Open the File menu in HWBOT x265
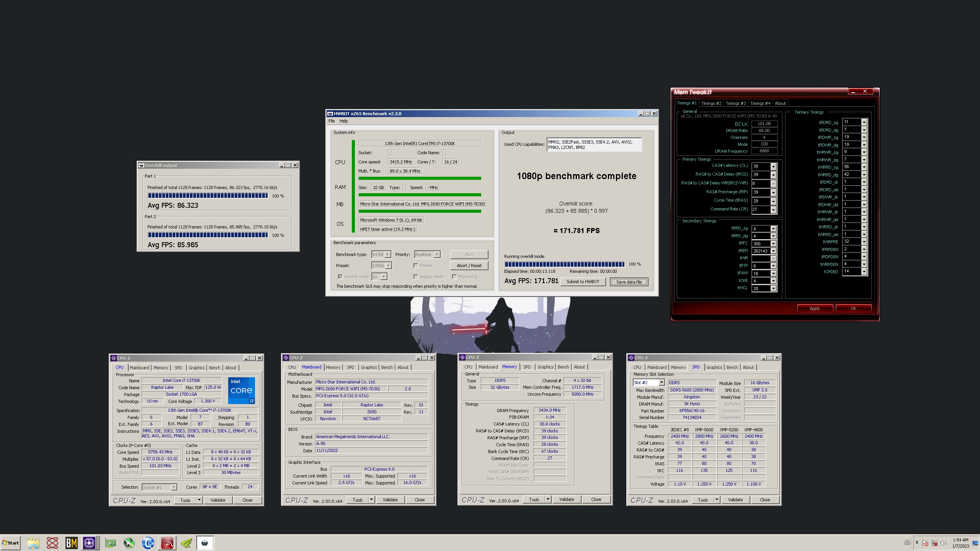The width and height of the screenshot is (980, 551). pyautogui.click(x=332, y=121)
